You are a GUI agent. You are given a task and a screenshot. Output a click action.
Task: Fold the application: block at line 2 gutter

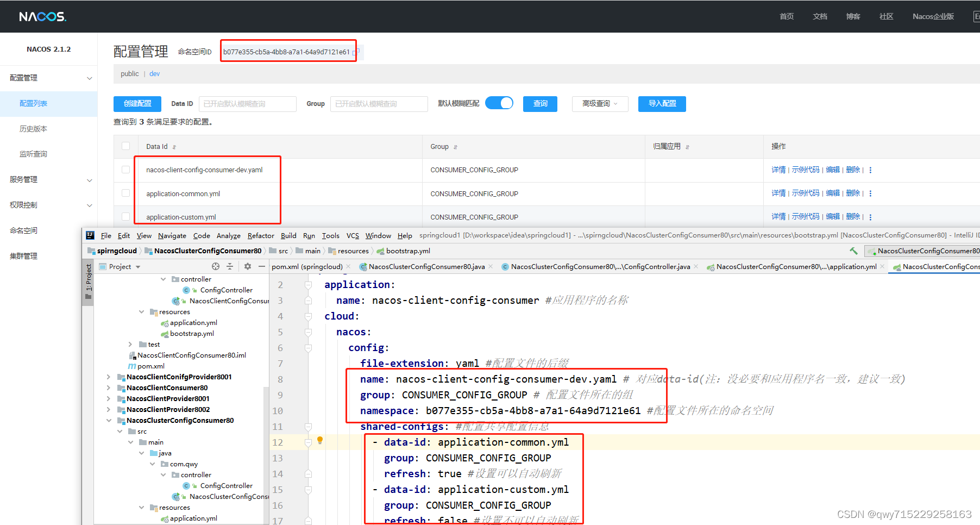point(308,285)
